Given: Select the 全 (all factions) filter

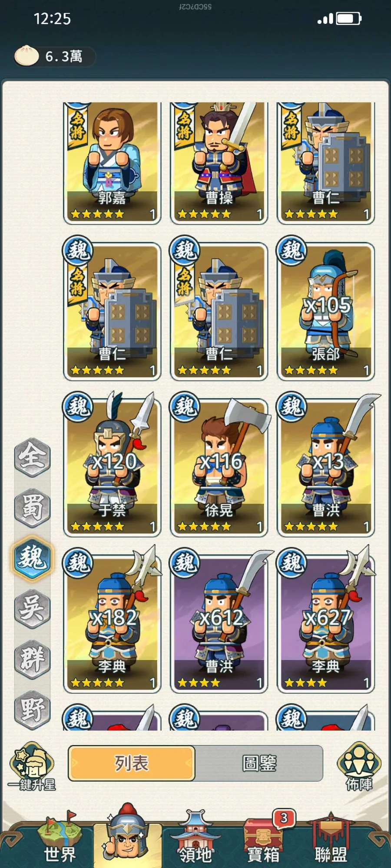Looking at the screenshot, I should click(x=33, y=457).
